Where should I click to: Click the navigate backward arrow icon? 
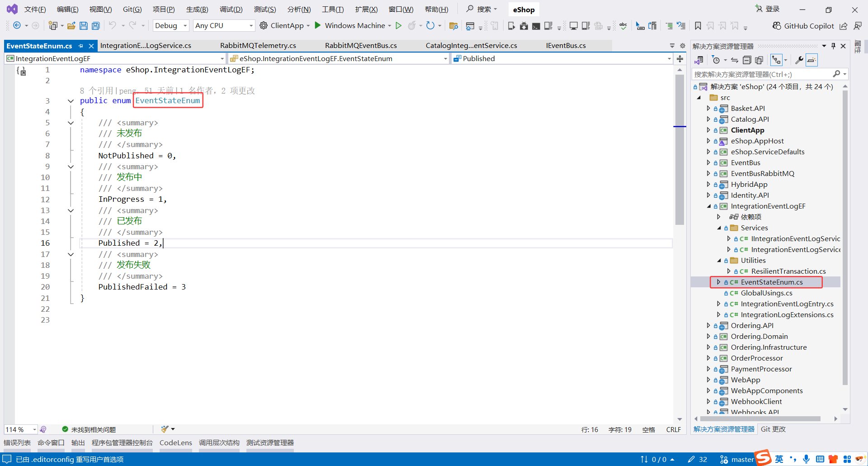coord(17,26)
